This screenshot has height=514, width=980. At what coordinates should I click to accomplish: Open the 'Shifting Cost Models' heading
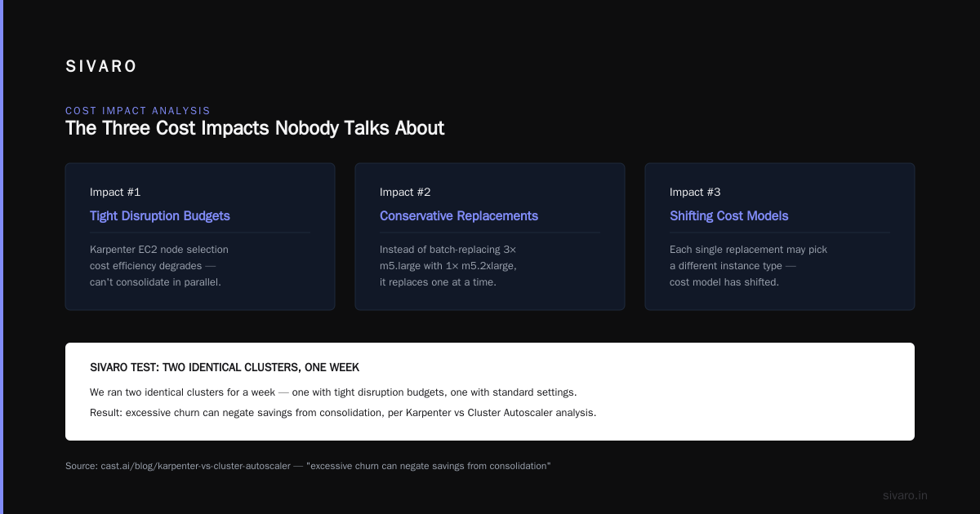(x=729, y=216)
